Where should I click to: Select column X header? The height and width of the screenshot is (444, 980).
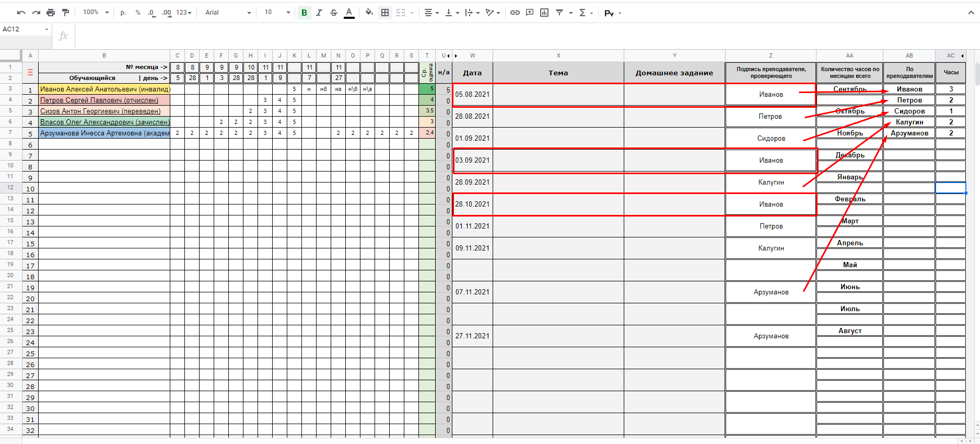pyautogui.click(x=558, y=55)
